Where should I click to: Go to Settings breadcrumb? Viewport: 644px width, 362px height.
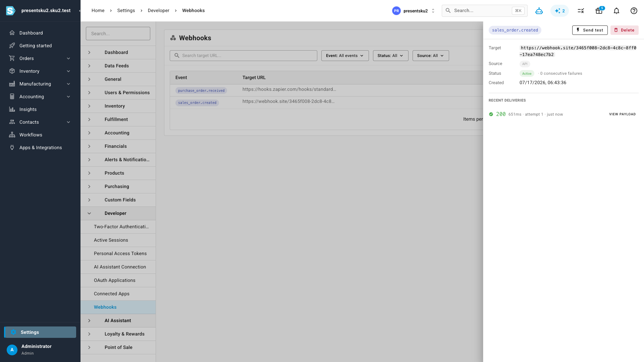click(126, 11)
